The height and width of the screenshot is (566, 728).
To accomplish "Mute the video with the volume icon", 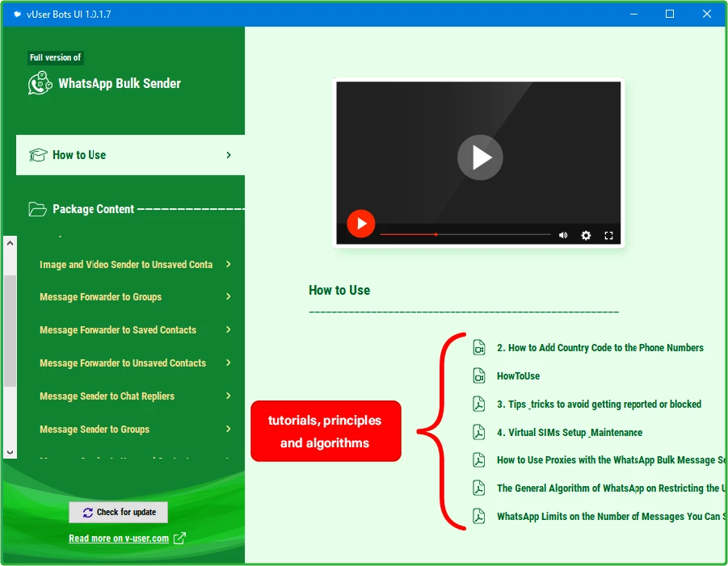I will (x=563, y=235).
